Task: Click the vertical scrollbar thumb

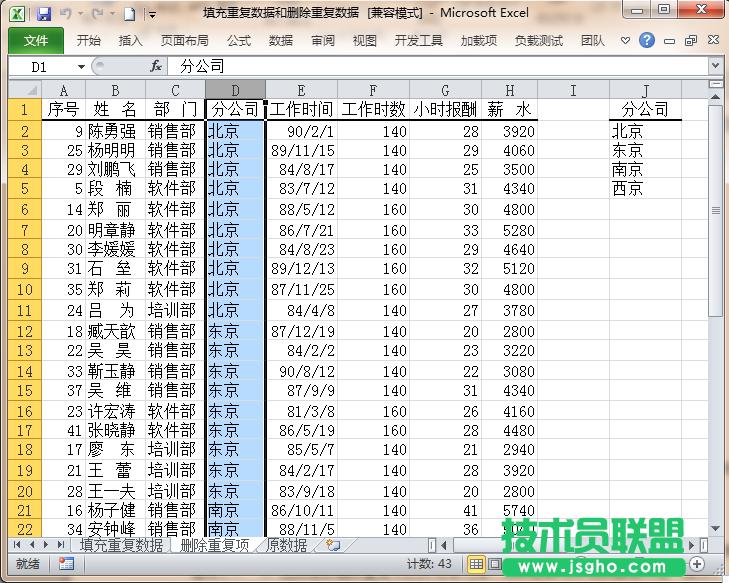Action: pos(716,209)
